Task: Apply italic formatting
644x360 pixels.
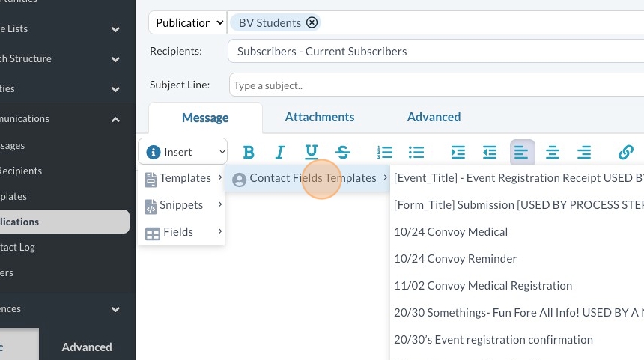Action: tap(280, 153)
